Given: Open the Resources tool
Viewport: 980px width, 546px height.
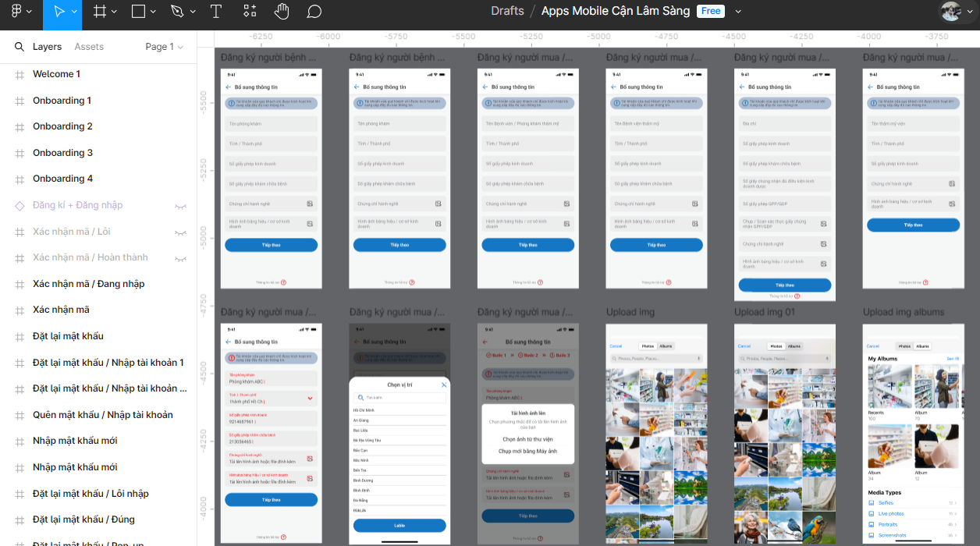Looking at the screenshot, I should click(249, 12).
